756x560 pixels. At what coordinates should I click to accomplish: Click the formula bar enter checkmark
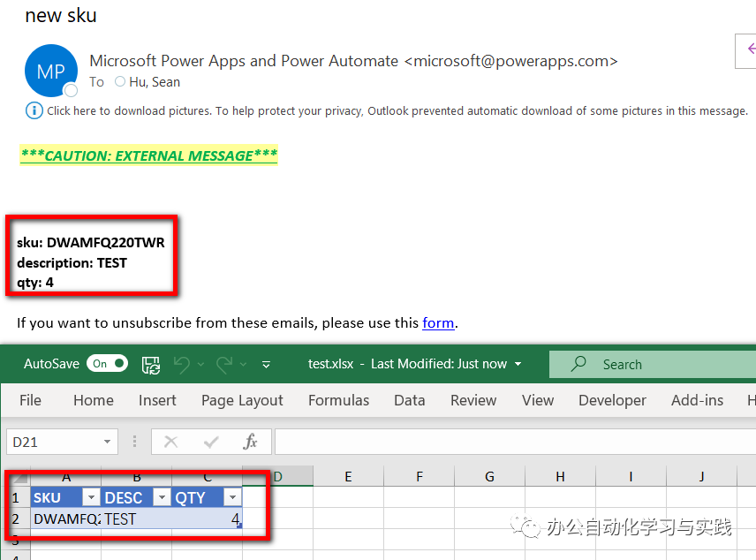pyautogui.click(x=211, y=442)
